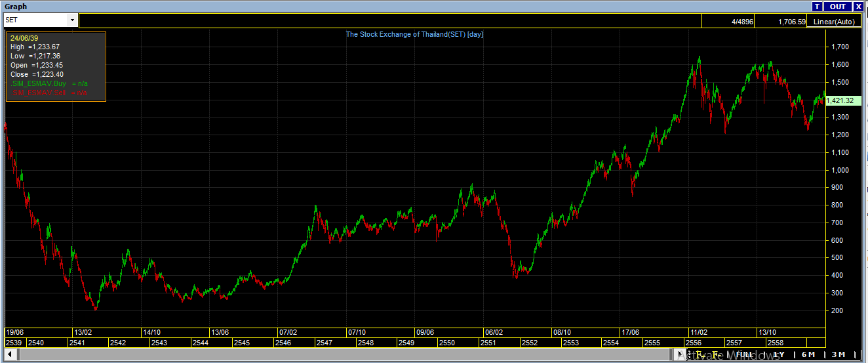Click the 08/10 date axis marker
Viewport: 868px width, 363px height.
562,332
